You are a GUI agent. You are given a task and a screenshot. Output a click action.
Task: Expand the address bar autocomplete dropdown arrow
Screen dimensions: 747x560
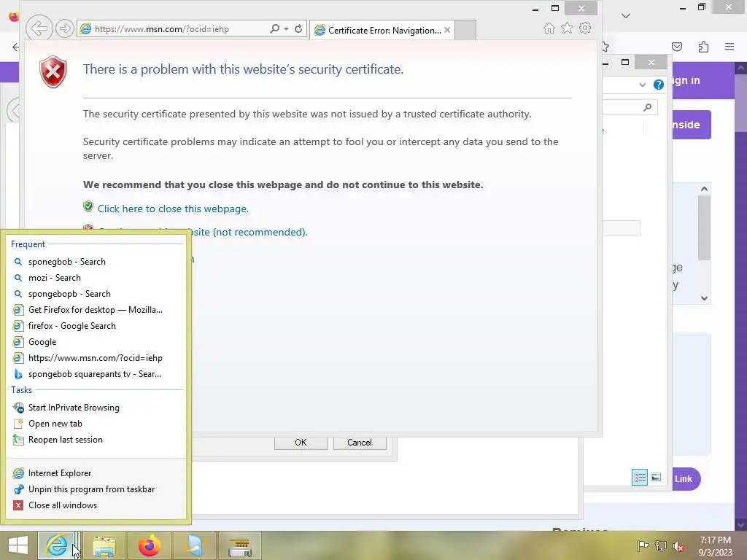click(x=286, y=29)
